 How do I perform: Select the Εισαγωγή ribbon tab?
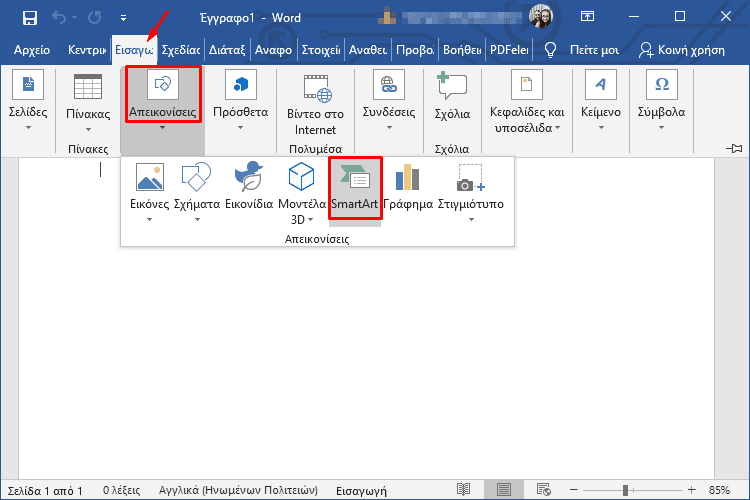pos(134,50)
